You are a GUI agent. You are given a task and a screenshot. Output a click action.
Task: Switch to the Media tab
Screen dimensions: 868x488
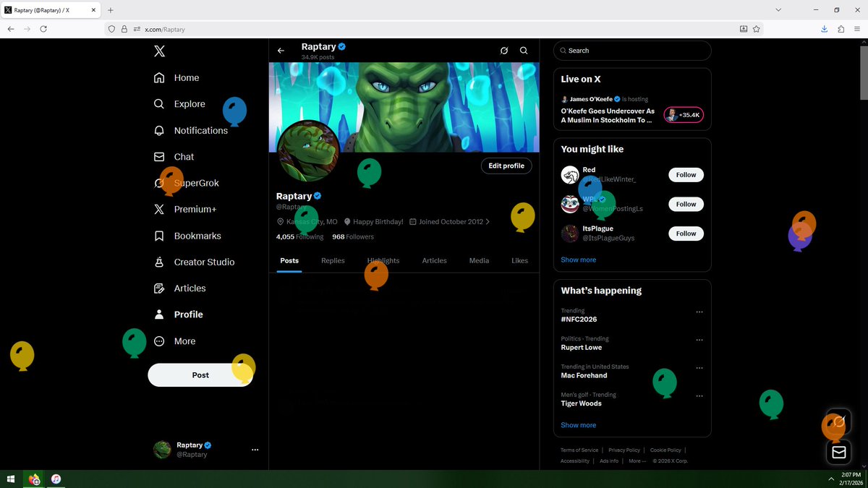coord(479,260)
